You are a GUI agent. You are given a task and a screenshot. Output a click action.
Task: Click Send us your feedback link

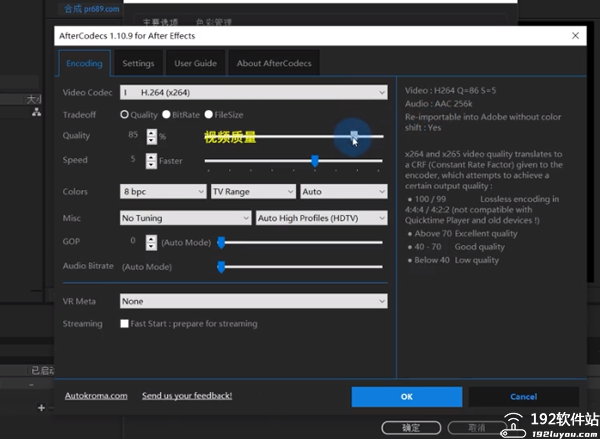tap(187, 396)
